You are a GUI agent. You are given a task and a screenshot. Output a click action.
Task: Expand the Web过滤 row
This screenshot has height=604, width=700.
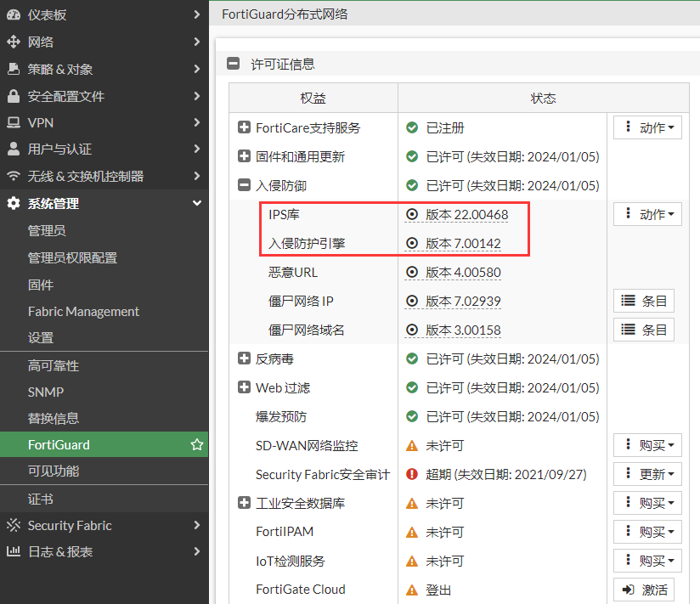point(244,387)
